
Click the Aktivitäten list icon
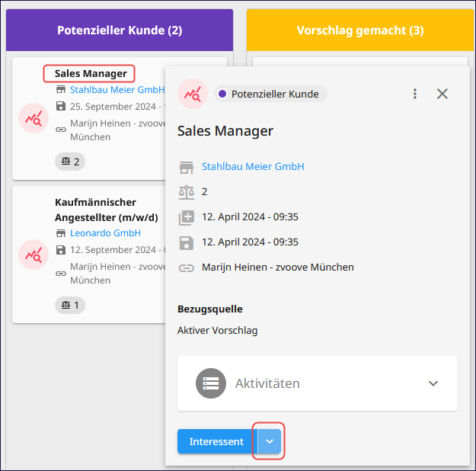pyautogui.click(x=211, y=383)
